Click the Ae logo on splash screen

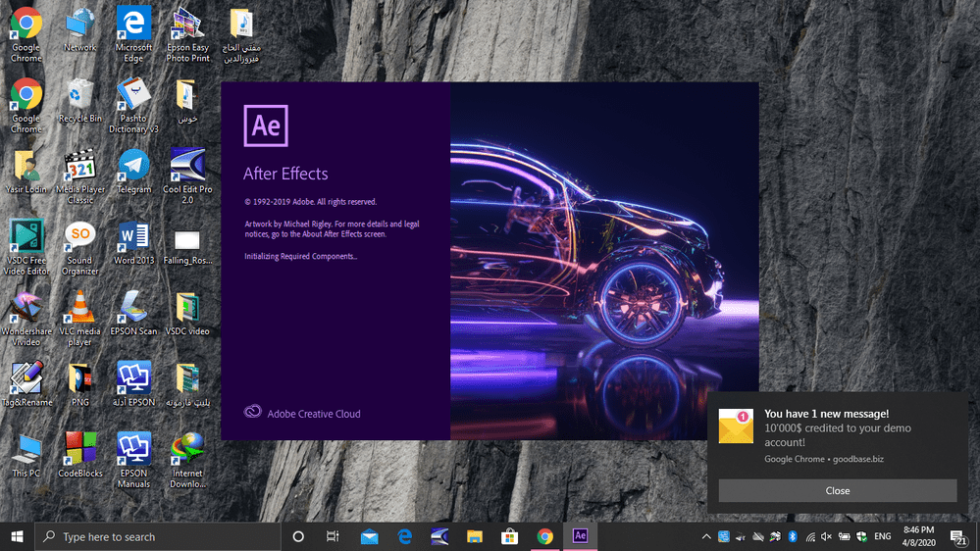point(266,125)
